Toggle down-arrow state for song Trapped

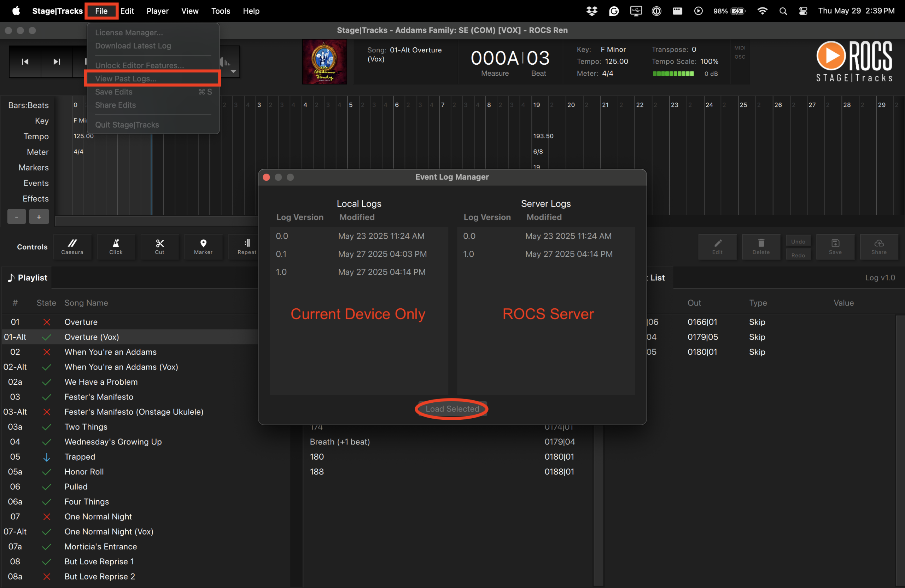click(x=47, y=457)
